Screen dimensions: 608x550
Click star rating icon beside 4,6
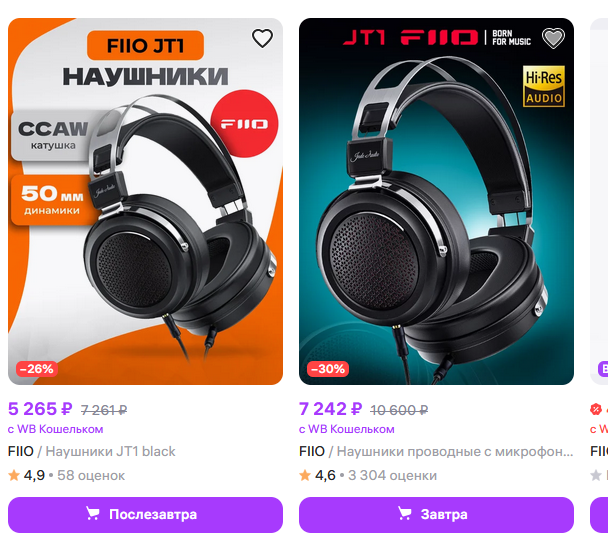click(305, 475)
